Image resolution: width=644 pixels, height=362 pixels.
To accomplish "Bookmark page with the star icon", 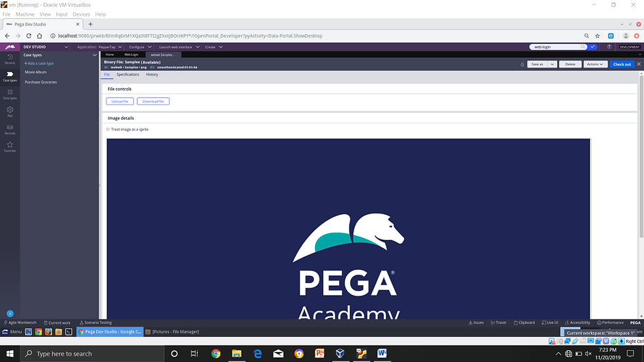I will [x=597, y=35].
